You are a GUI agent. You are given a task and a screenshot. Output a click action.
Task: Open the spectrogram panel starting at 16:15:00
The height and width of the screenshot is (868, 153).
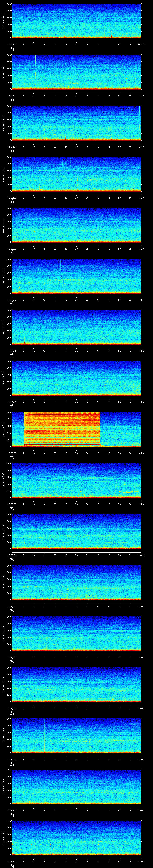tap(76, 838)
